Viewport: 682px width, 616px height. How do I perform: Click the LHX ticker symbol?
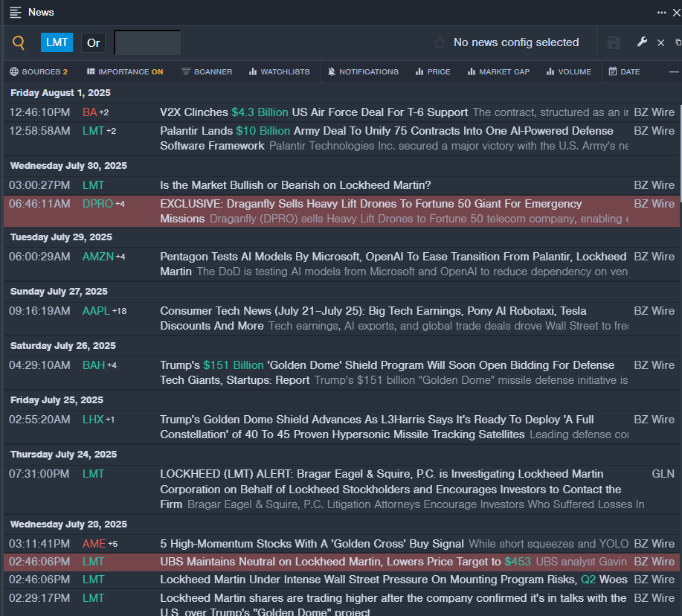pos(93,420)
